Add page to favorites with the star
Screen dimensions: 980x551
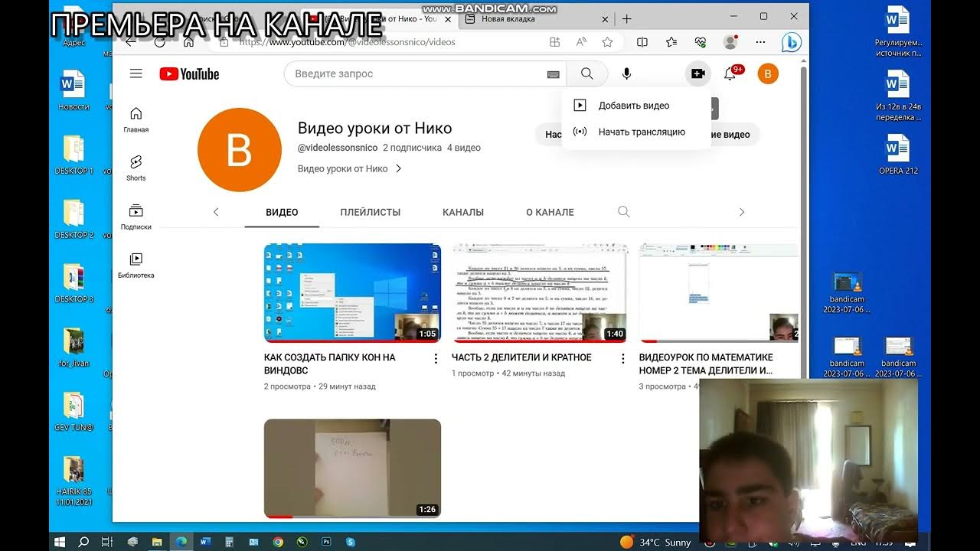[607, 42]
